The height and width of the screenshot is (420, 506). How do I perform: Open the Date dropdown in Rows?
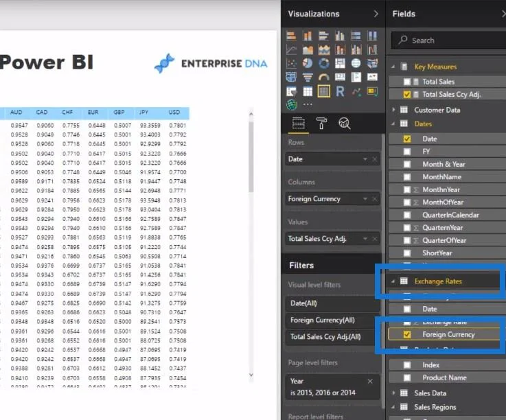click(365, 159)
